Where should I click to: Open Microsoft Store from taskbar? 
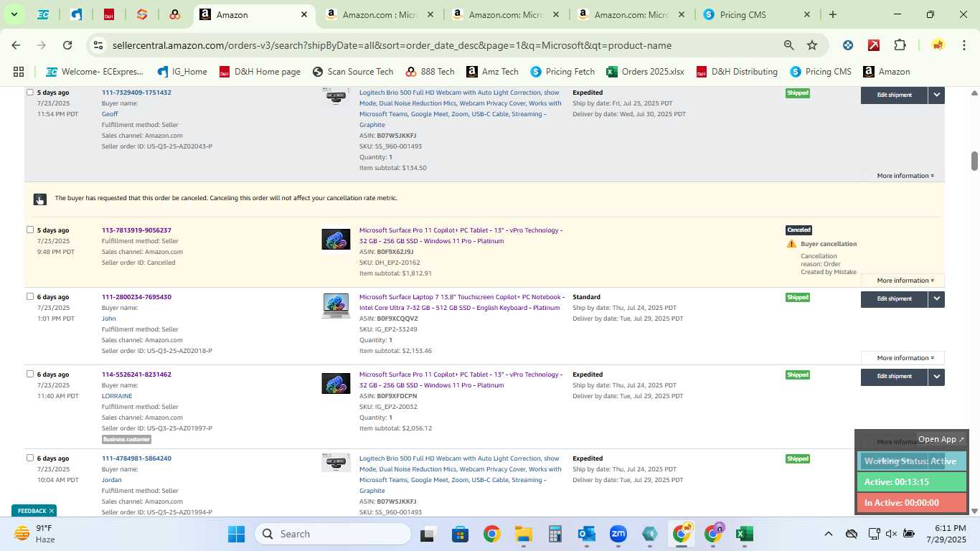[x=460, y=534]
